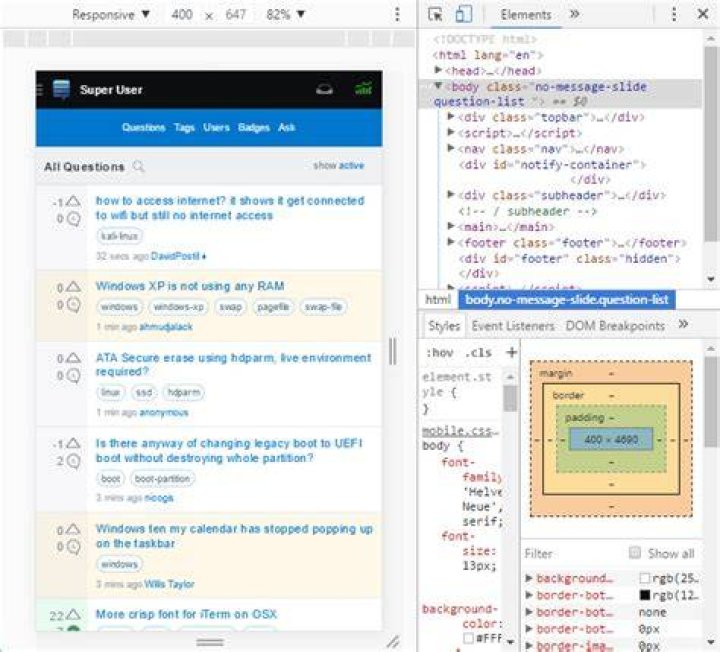Click the #FFF background-color swatch in Styles
720x652 pixels.
pyautogui.click(x=468, y=638)
